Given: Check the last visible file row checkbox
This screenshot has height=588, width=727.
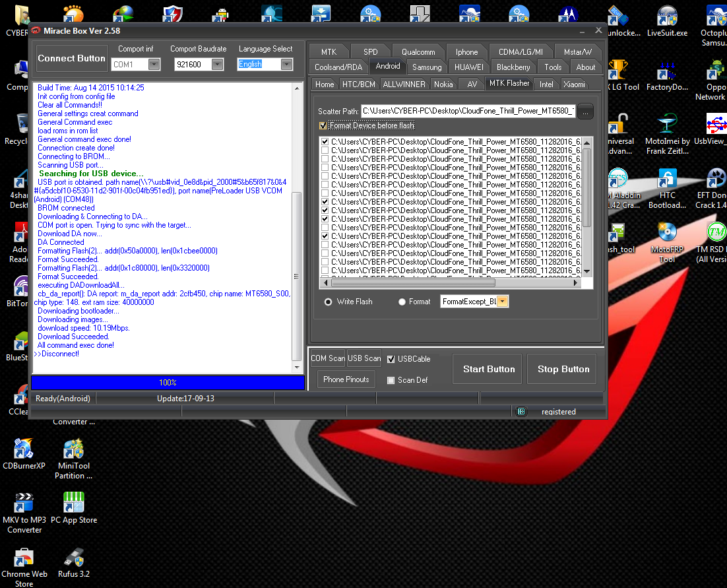Looking at the screenshot, I should 325,271.
